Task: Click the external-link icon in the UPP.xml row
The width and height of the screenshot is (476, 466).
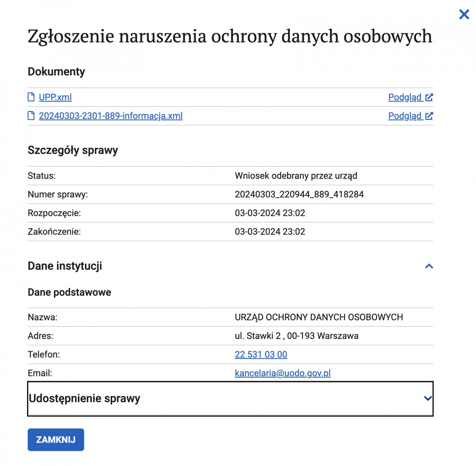Action: [429, 97]
